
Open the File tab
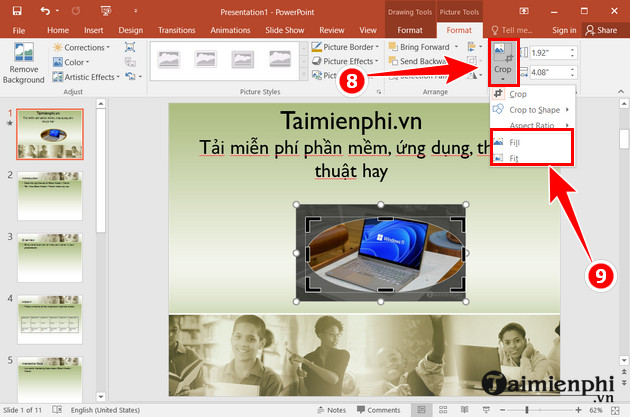tap(18, 30)
